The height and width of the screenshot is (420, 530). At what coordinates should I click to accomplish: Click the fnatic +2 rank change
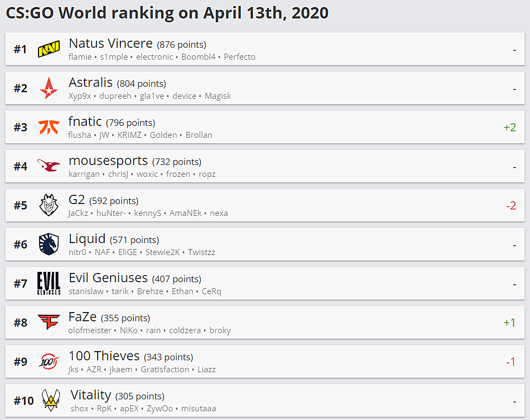pos(510,128)
